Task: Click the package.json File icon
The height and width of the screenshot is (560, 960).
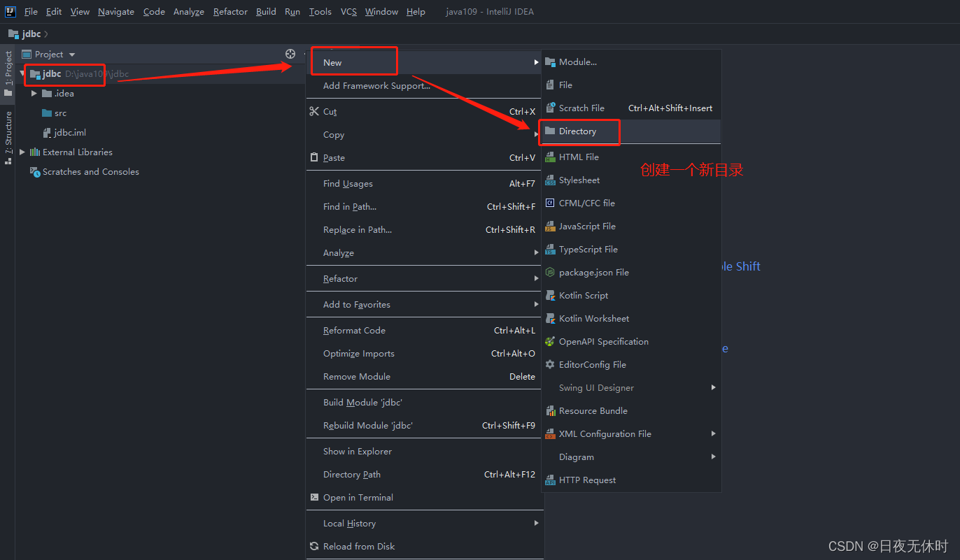Action: (x=550, y=272)
